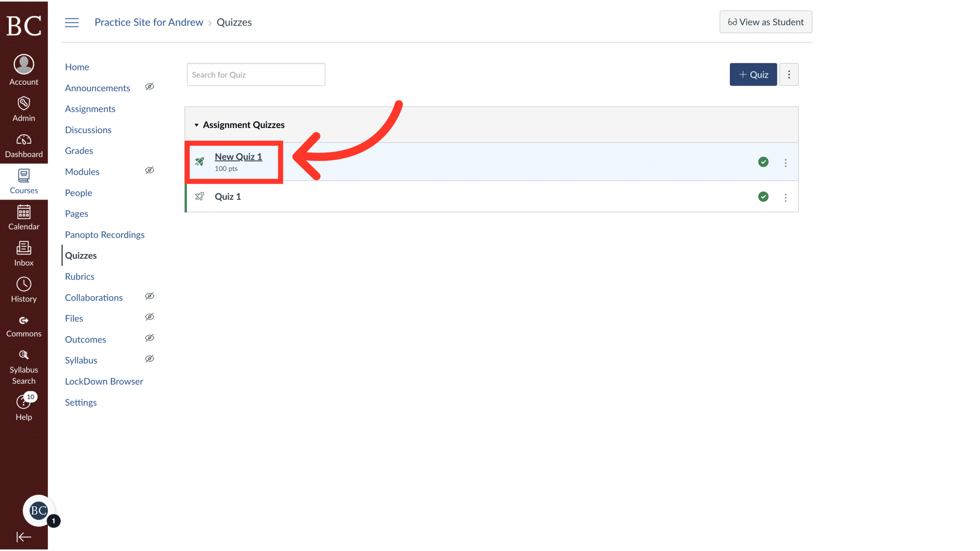
Task: Open the kebab menu next to the Quiz button
Action: [x=789, y=74]
